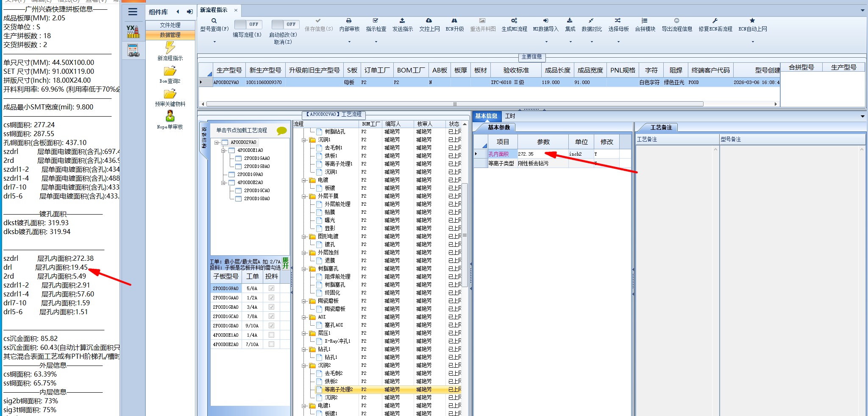Open the hamburger menu in the sidebar
868x416 pixels.
(133, 12)
